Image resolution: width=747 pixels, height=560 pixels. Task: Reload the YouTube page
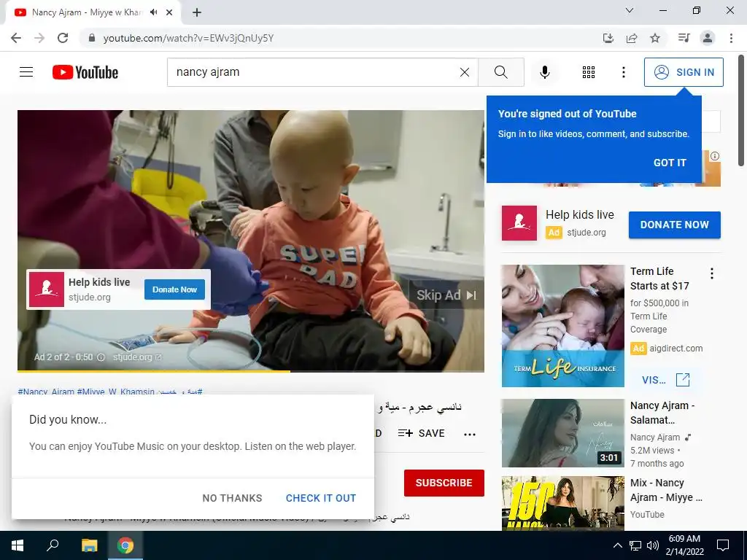[x=63, y=38]
